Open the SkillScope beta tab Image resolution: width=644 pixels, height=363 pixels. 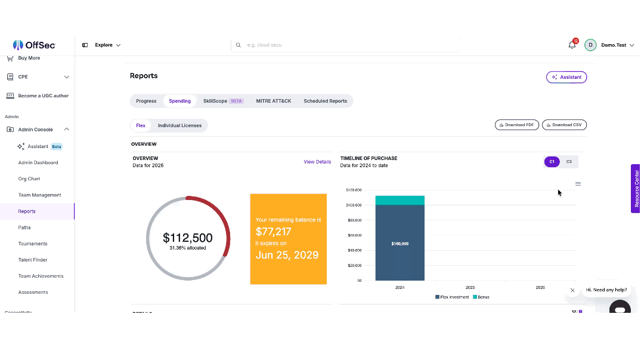pos(223,101)
